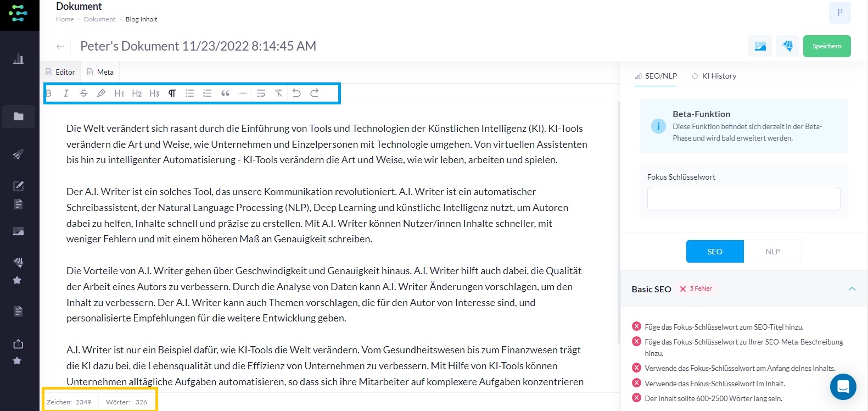Image resolution: width=868 pixels, height=411 pixels.
Task: Open the document icon below the pencil icon
Action: (18, 204)
